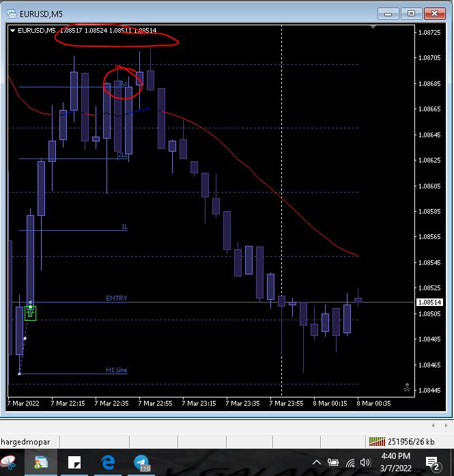The image size is (454, 476).
Task: Click the 8 Mar 00:35 time label
Action: pos(373,404)
